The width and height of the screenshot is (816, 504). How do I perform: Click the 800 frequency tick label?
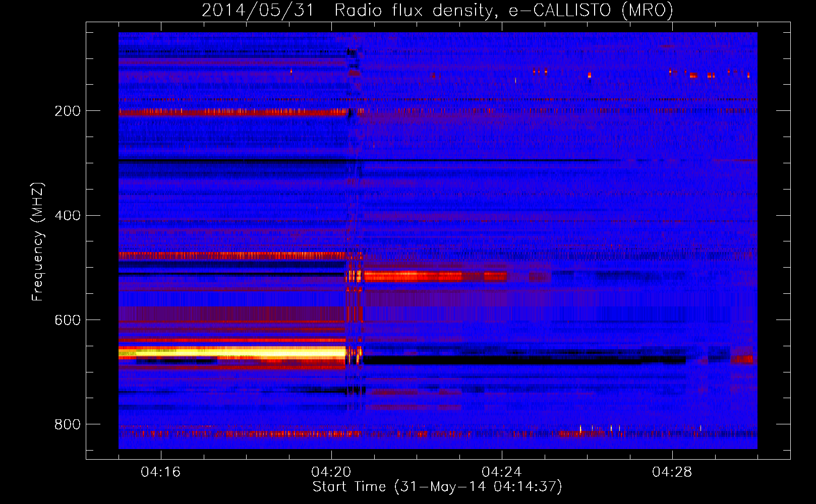point(68,425)
